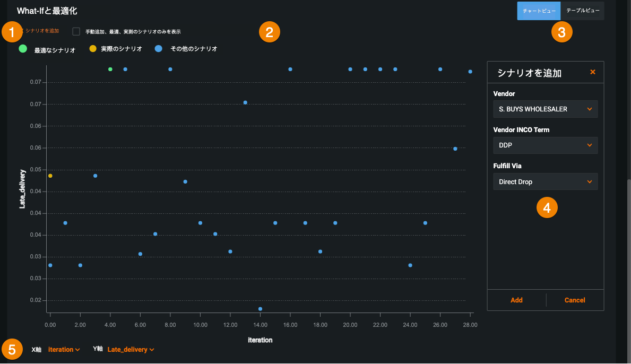Click orange callout badge number 2
The height and width of the screenshot is (364, 631).
269,32
